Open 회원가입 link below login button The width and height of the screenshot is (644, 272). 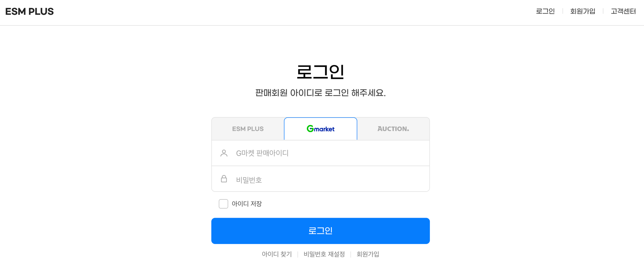368,254
